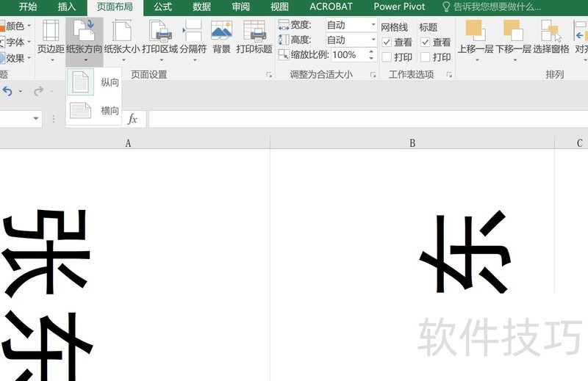
Task: Click the Bring Forward (上移一层) icon
Action: tap(475, 30)
